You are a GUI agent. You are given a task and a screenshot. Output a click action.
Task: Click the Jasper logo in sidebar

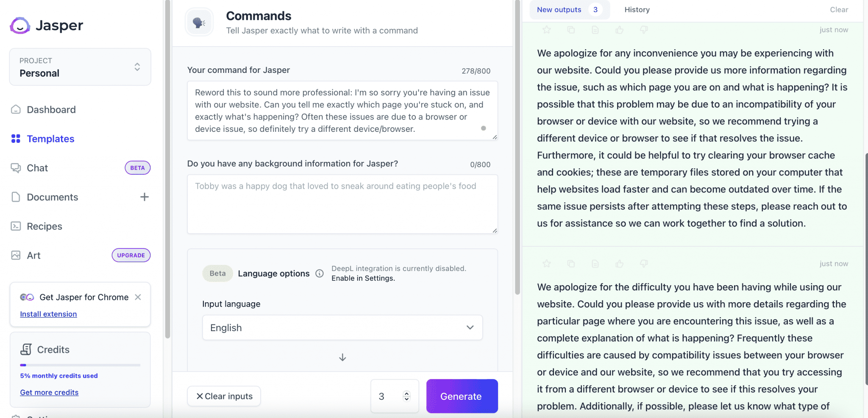[47, 25]
